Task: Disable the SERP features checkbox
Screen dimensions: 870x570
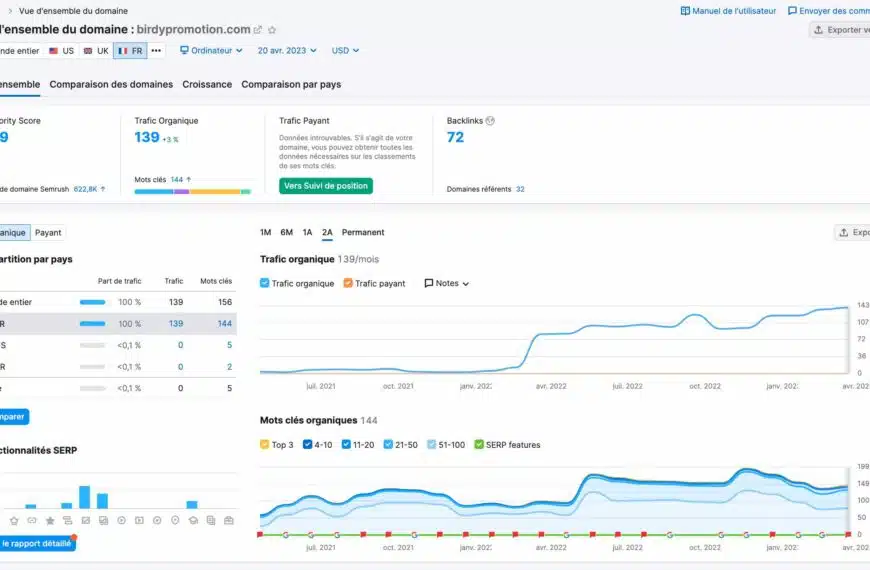Action: (479, 444)
